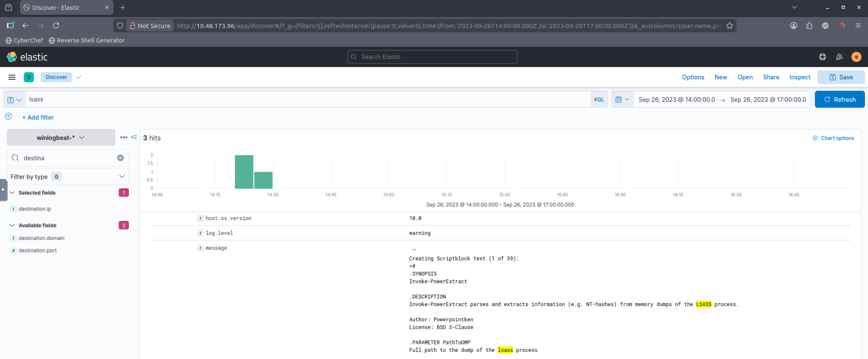Select the tallest green histogram bar

pyautogui.click(x=244, y=172)
